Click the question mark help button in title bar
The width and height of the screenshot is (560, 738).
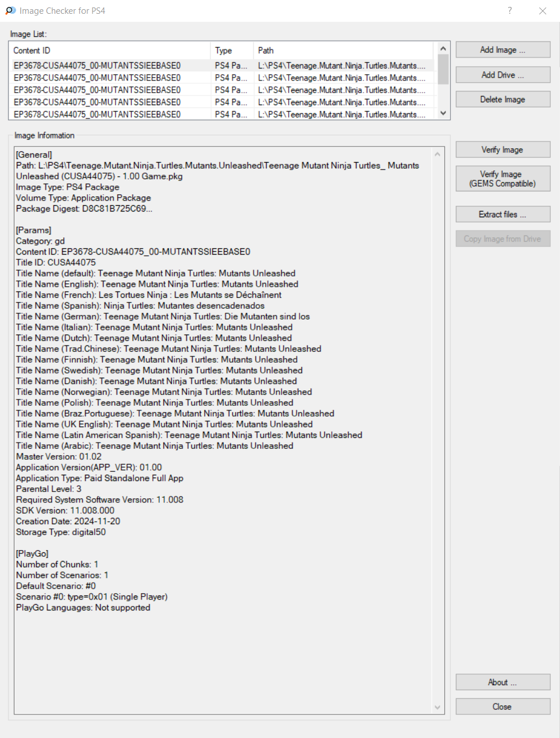pyautogui.click(x=509, y=10)
